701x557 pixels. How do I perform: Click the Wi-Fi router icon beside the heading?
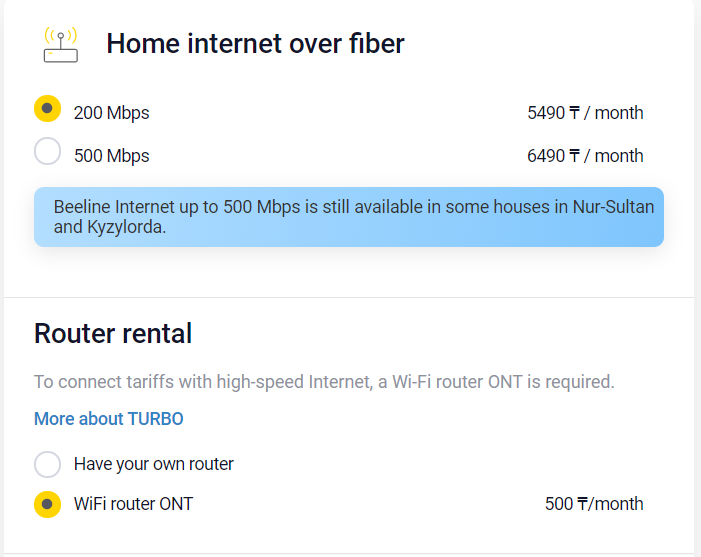[60, 45]
